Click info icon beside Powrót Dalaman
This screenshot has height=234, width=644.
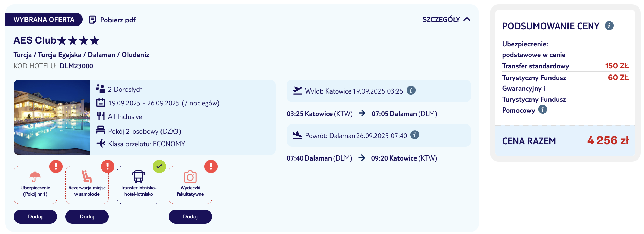[x=415, y=135]
